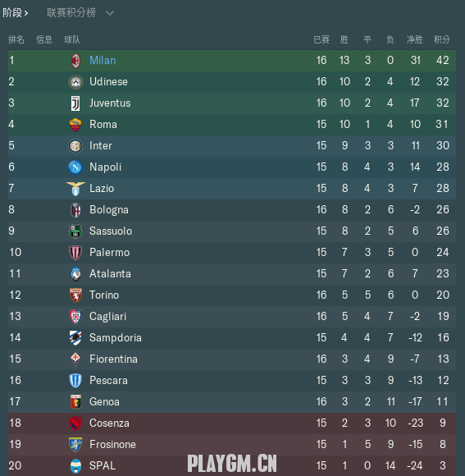Sort table by 积分 column header
This screenshot has width=465, height=476.
(x=442, y=39)
